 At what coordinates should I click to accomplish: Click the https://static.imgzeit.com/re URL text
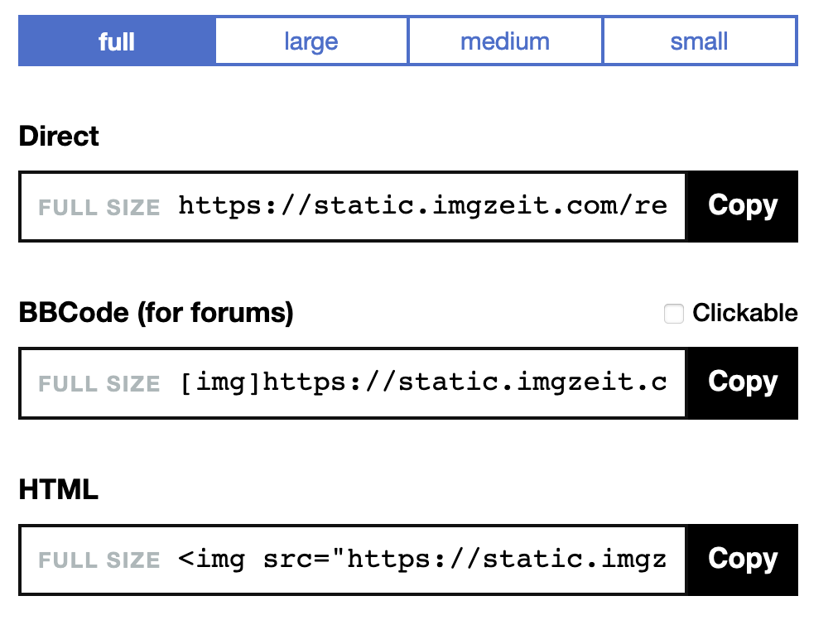pos(422,206)
